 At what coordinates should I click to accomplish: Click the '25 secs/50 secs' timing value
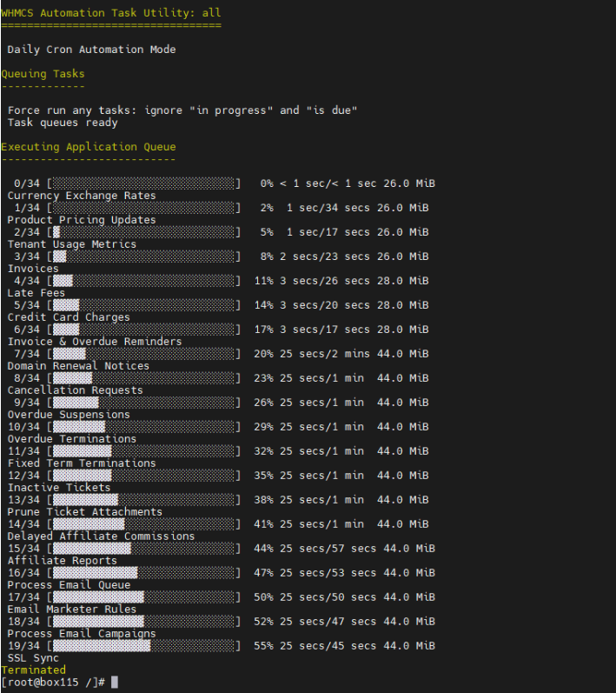pos(328,596)
